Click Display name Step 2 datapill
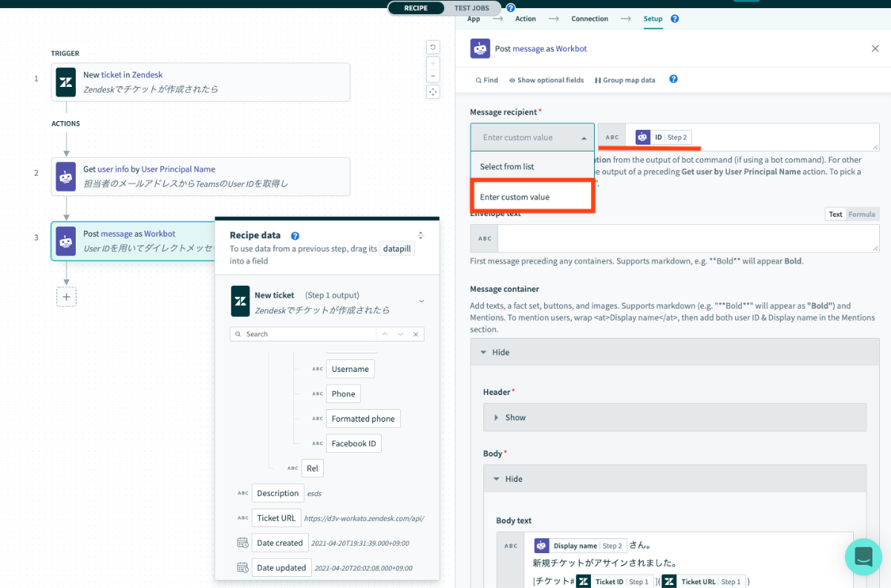This screenshot has height=588, width=891. coord(581,546)
